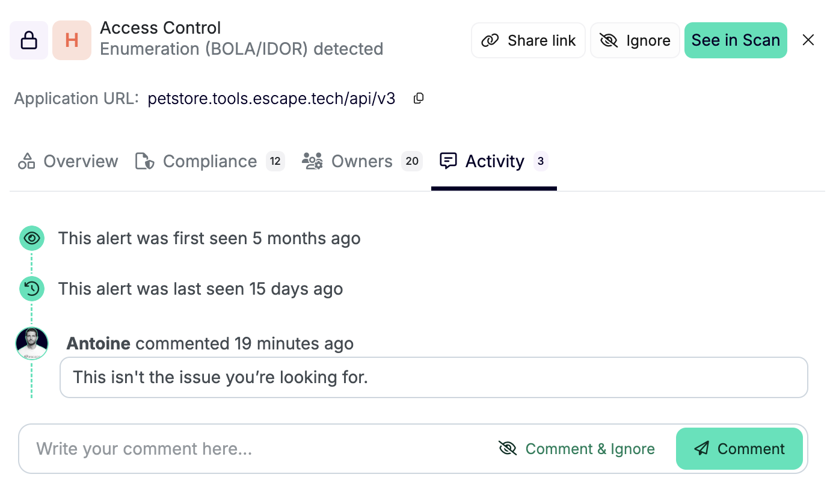Click the High severity H badge
This screenshot has width=830, height=504.
72,40
